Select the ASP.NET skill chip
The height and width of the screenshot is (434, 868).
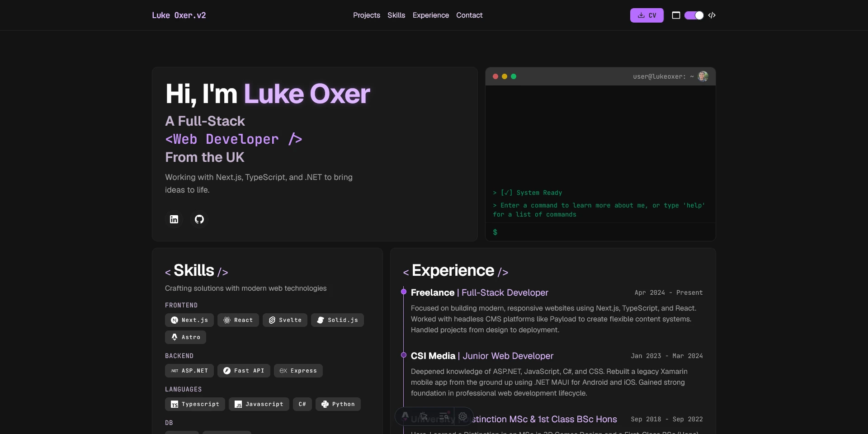[189, 371]
